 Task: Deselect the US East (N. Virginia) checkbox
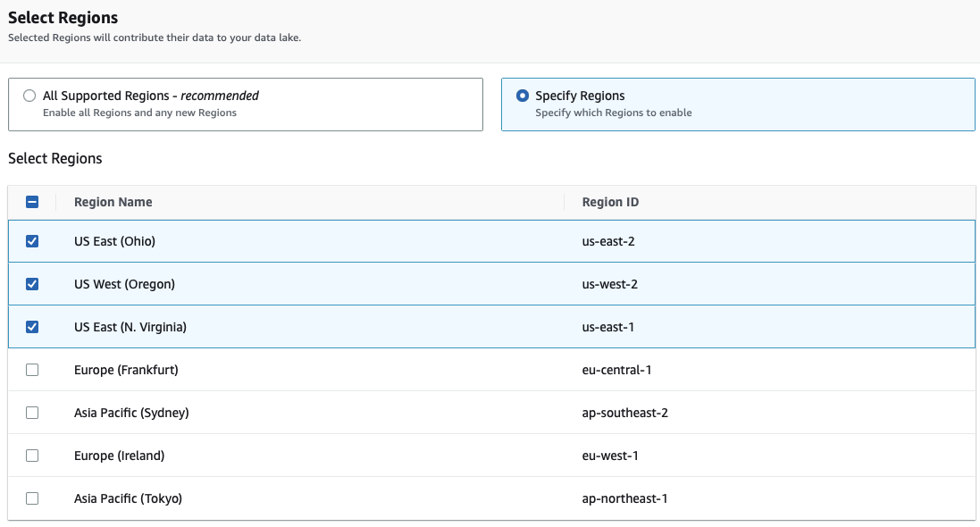point(32,327)
